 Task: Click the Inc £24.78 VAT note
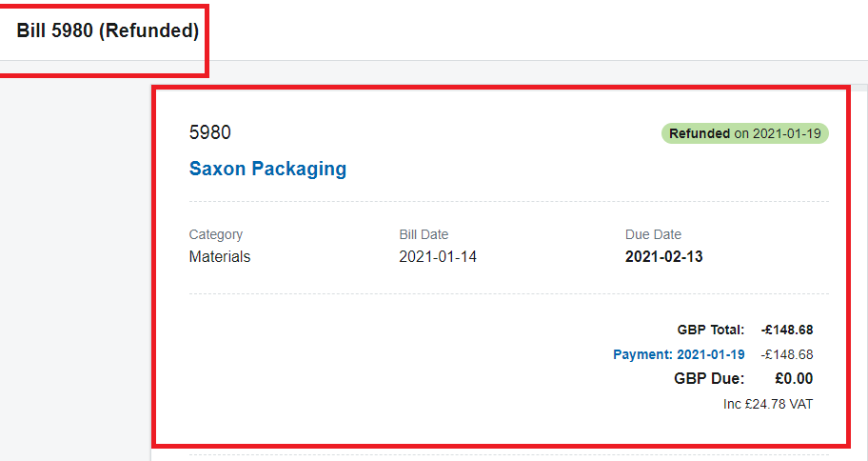coord(768,404)
